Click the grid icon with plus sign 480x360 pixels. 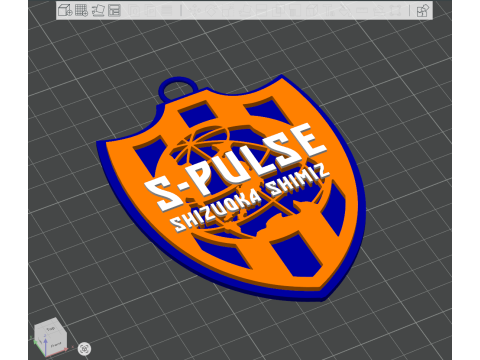pyautogui.click(x=81, y=10)
